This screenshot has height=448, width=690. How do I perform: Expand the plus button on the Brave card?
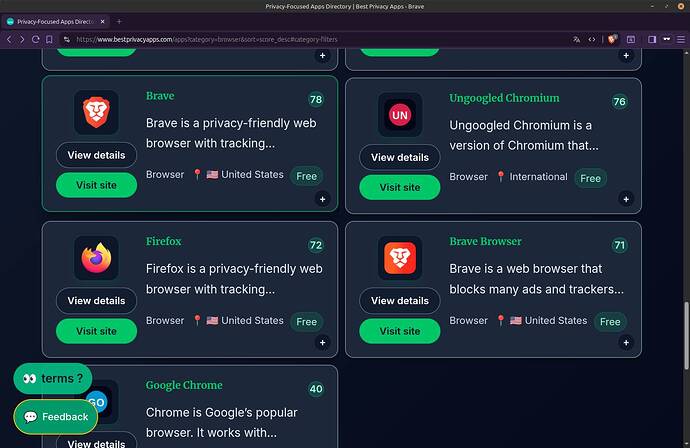[x=323, y=199]
